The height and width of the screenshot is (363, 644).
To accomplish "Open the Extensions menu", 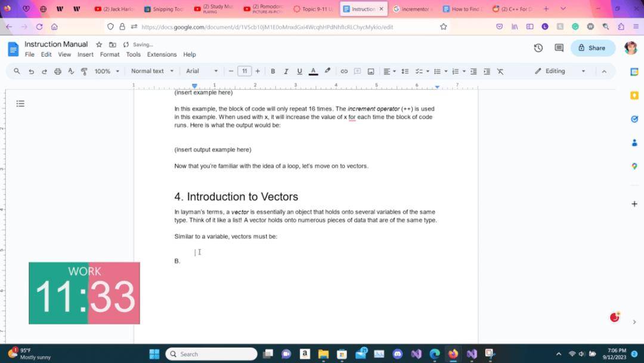I will 162,54.
